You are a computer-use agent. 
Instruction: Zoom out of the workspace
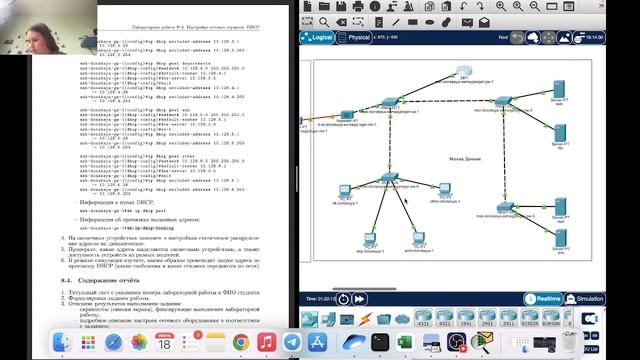click(x=535, y=6)
